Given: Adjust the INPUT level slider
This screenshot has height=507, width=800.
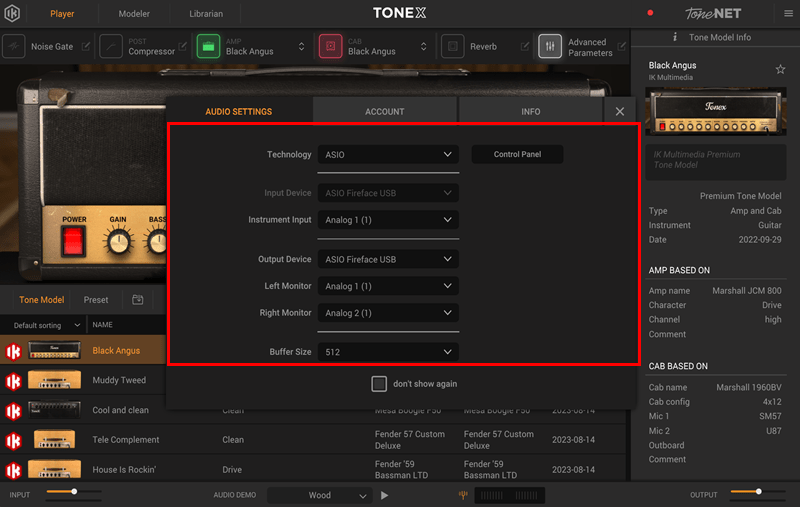Looking at the screenshot, I should (x=74, y=492).
